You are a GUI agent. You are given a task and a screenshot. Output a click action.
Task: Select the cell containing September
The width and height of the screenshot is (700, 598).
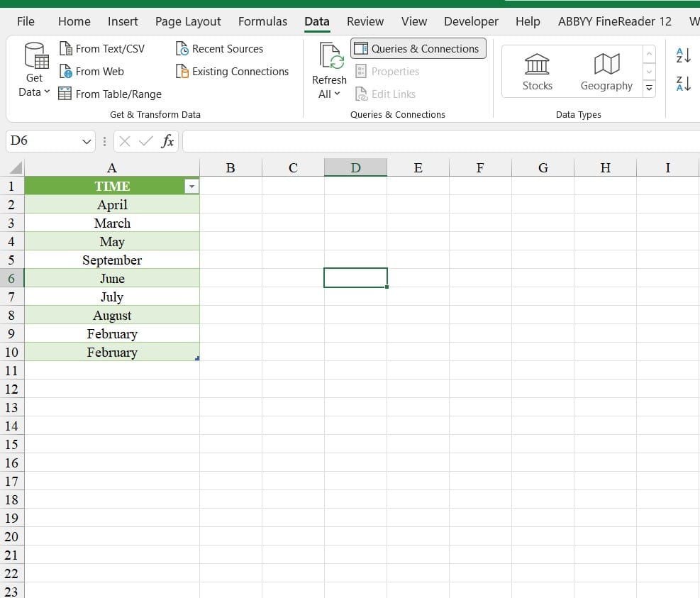tap(112, 260)
